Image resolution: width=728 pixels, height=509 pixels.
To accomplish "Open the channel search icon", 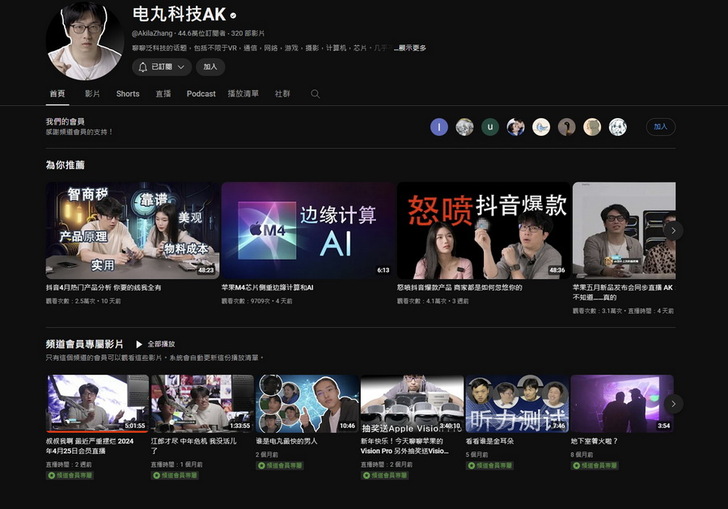I will click(x=315, y=94).
